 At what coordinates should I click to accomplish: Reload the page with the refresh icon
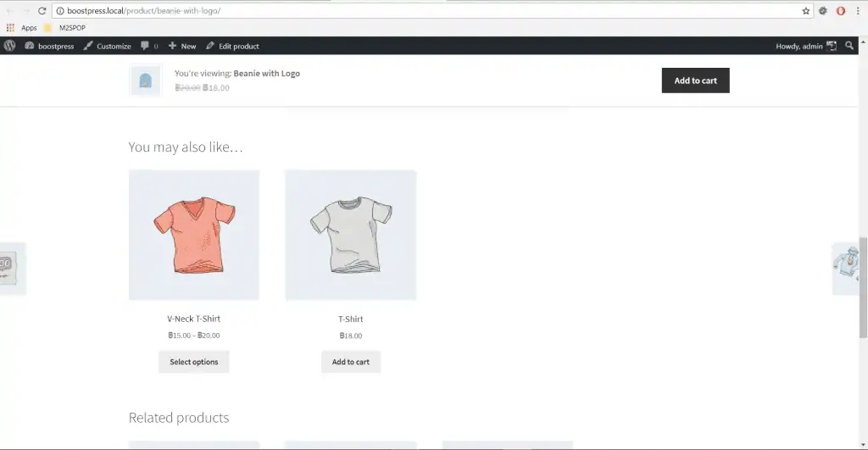coord(42,10)
